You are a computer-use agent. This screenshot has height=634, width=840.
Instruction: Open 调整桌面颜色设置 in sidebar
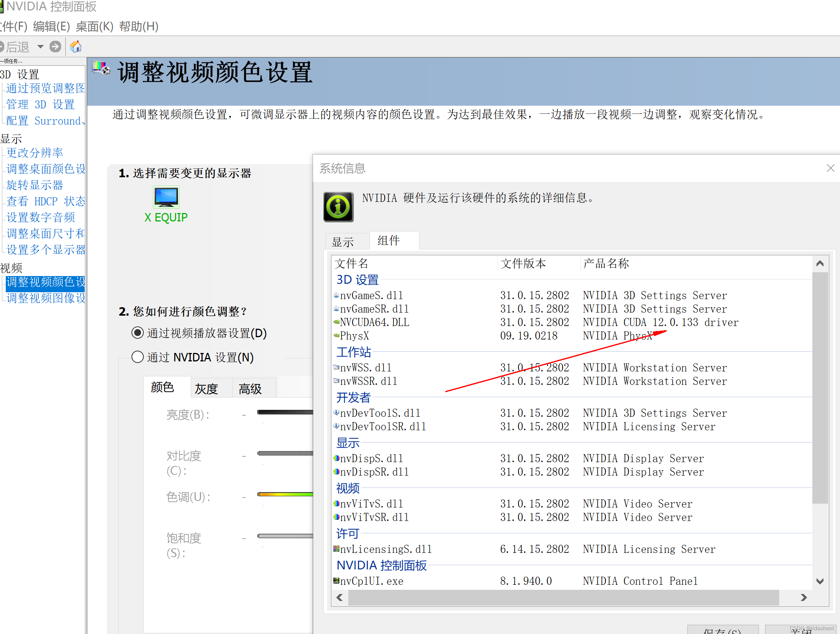(x=45, y=169)
